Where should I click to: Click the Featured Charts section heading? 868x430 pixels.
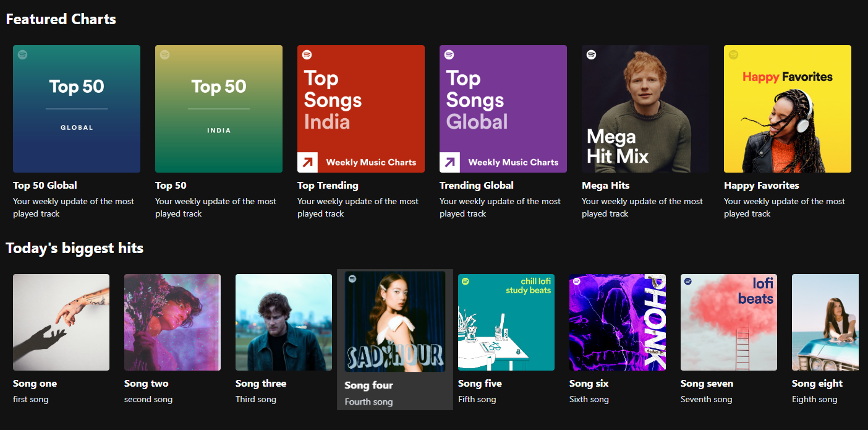point(61,19)
